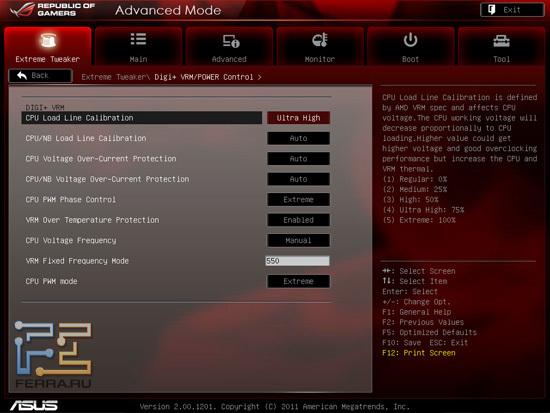
Task: Click the exit door icon
Action: click(x=492, y=9)
